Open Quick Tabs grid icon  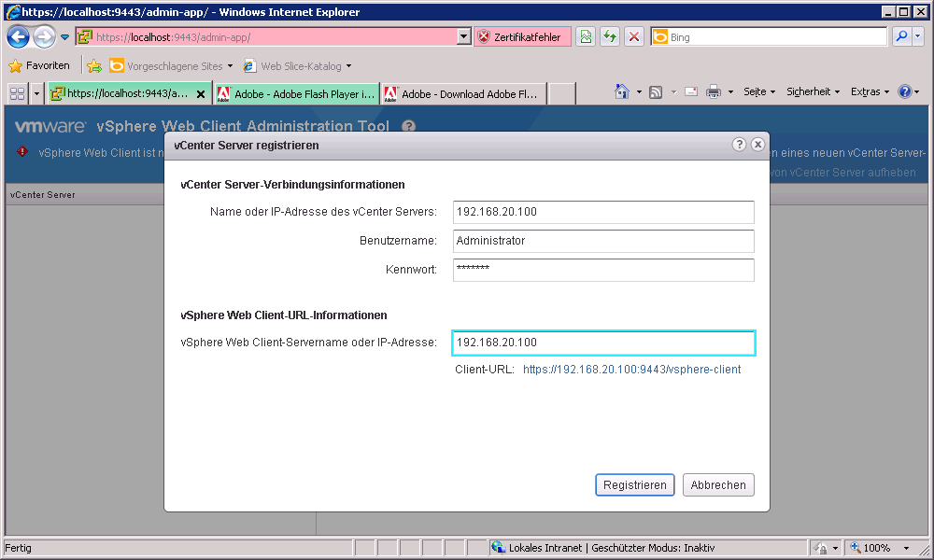tap(17, 93)
